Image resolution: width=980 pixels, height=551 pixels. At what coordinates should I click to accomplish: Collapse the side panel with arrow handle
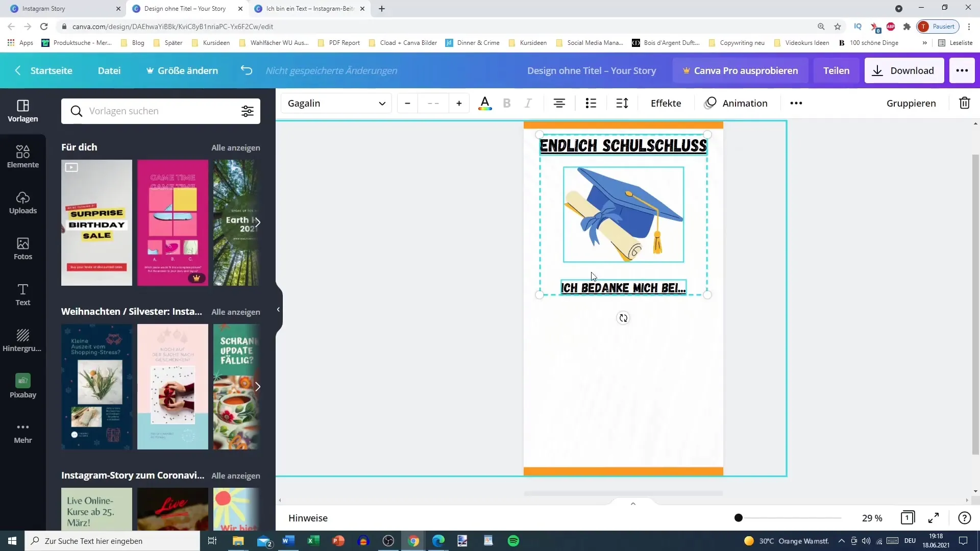pos(278,309)
